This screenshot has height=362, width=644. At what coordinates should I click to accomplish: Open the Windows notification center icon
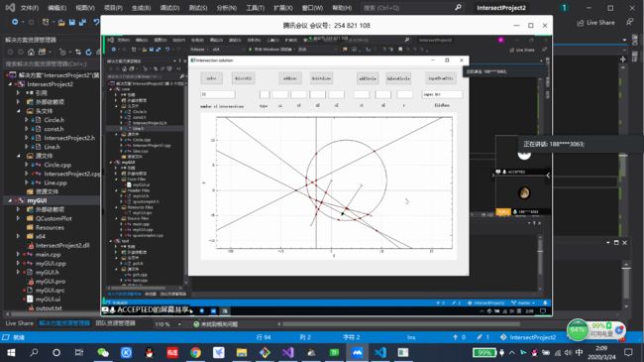pos(628,352)
